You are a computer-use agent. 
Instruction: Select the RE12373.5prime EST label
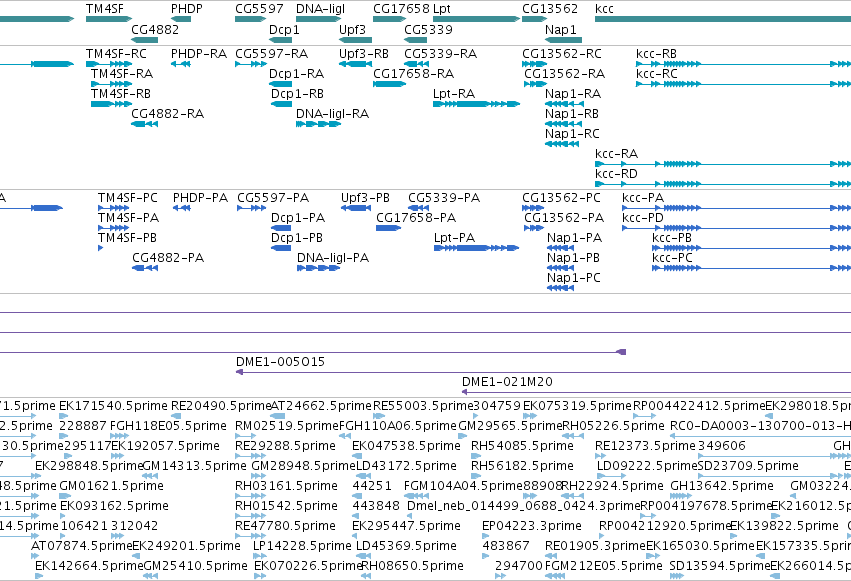[645, 446]
